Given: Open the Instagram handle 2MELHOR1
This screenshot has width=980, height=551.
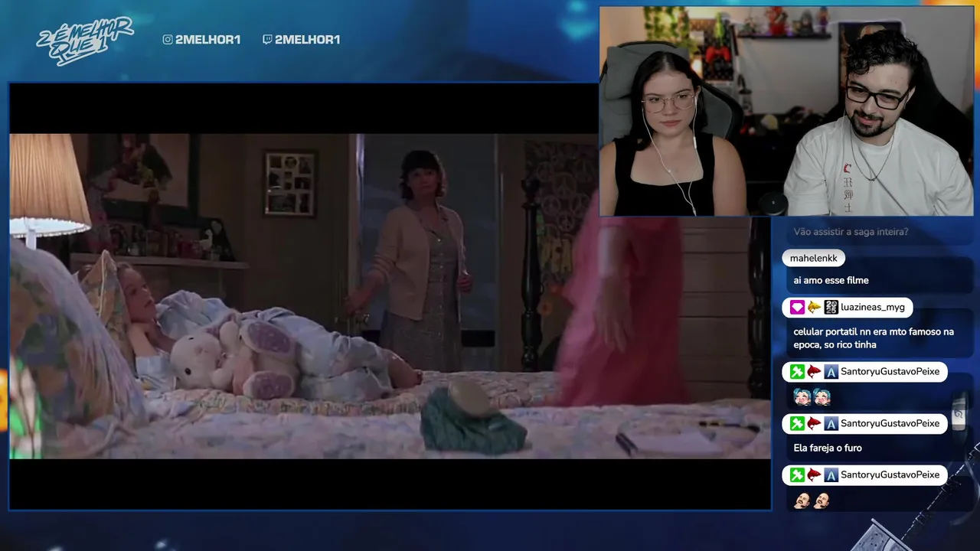Looking at the screenshot, I should 207,40.
